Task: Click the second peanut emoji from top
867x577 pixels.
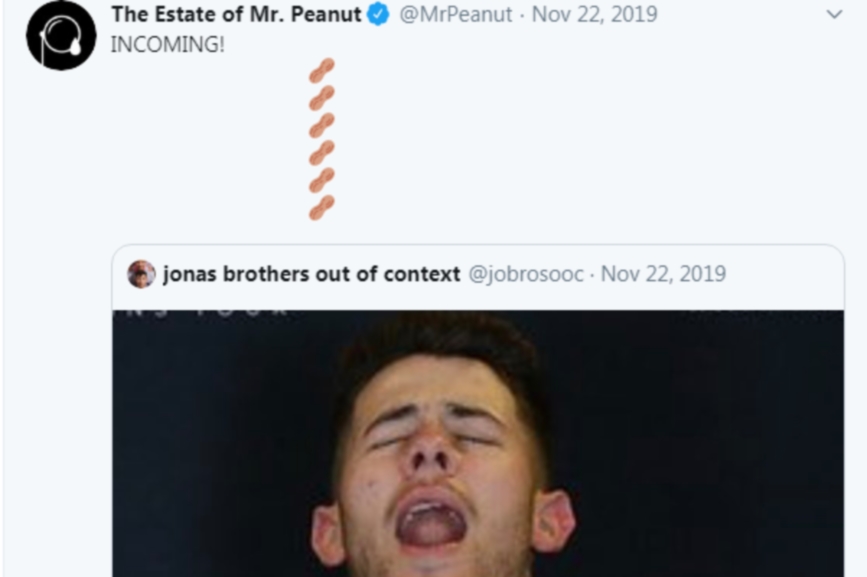Action: [321, 99]
